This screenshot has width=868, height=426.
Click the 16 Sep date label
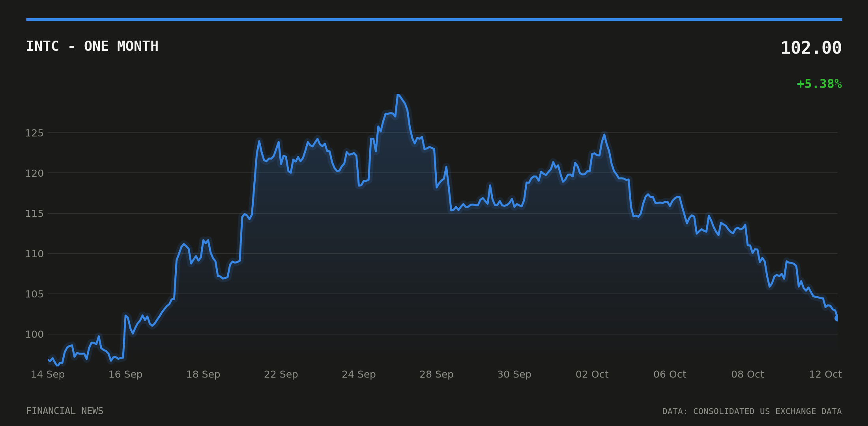pyautogui.click(x=125, y=374)
